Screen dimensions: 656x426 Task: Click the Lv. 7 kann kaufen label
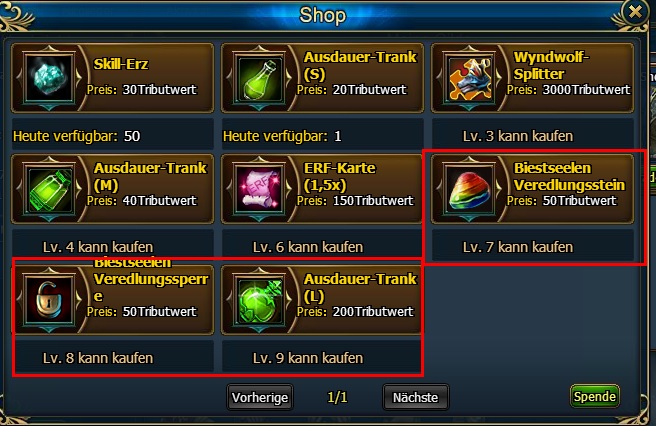518,247
